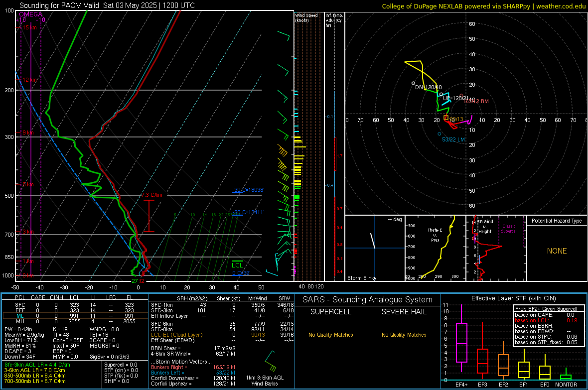Click the WNDG = 0.0 value
Viewport: 588px width, 390px height.
pos(104,329)
